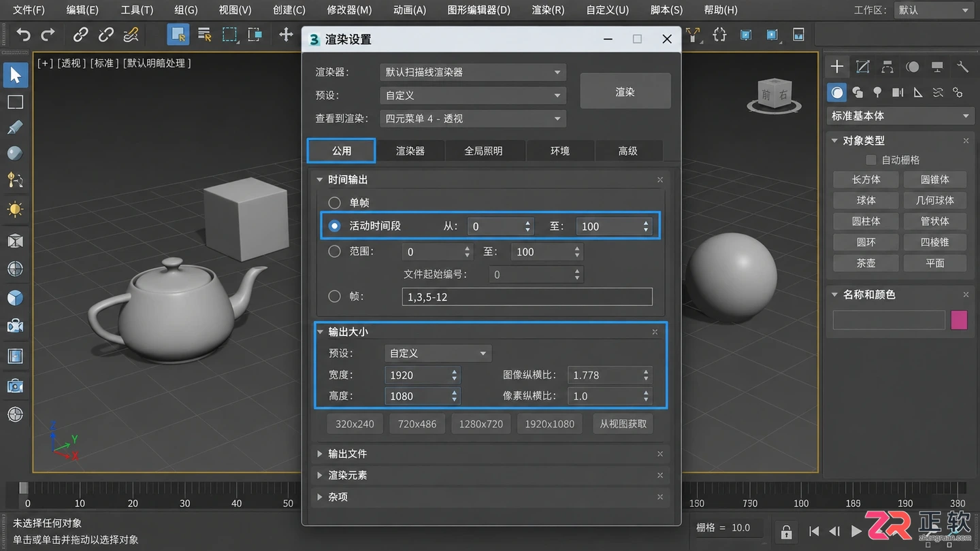Select the Lights category icon
The height and width of the screenshot is (551, 980).
[878, 92]
